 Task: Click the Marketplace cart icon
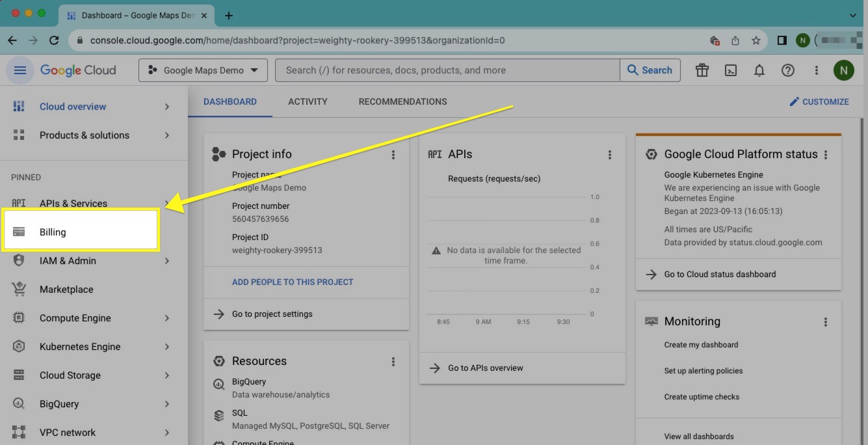19,289
